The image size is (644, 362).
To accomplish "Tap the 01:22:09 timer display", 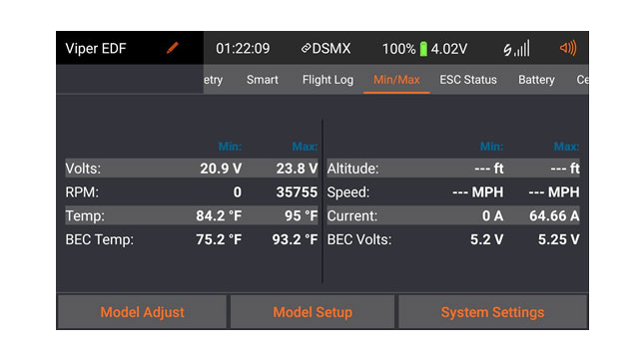I will pyautogui.click(x=243, y=49).
